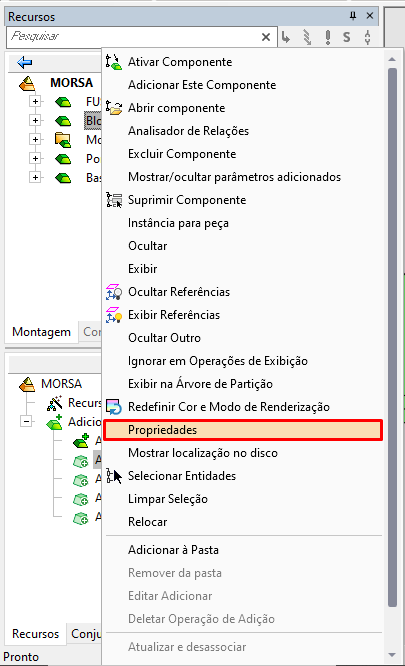Click the Pesquisar search input field
This screenshot has width=405, height=666.
click(x=134, y=37)
